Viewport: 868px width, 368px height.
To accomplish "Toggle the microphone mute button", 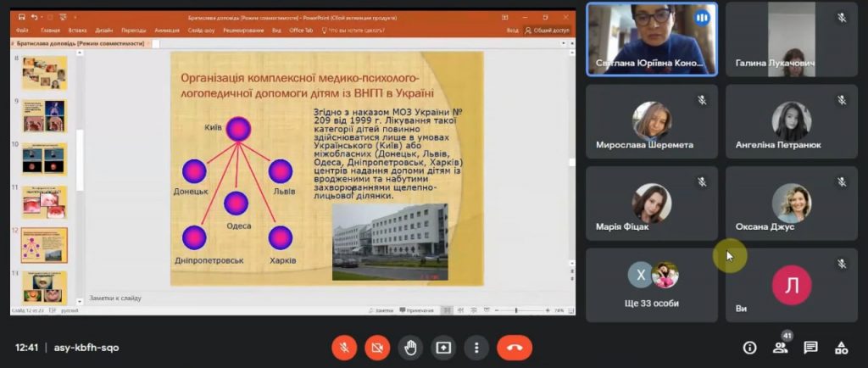I will [x=344, y=348].
